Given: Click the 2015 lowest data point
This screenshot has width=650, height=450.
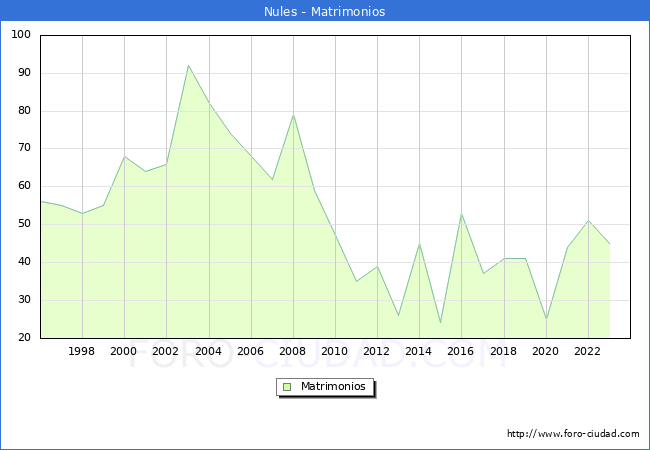Looking at the screenshot, I should (440, 322).
